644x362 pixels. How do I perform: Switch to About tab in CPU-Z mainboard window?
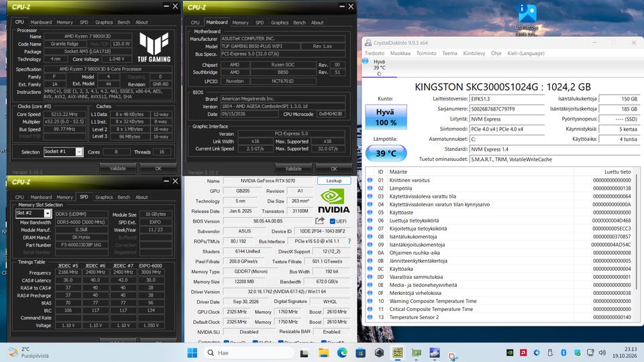317,23
